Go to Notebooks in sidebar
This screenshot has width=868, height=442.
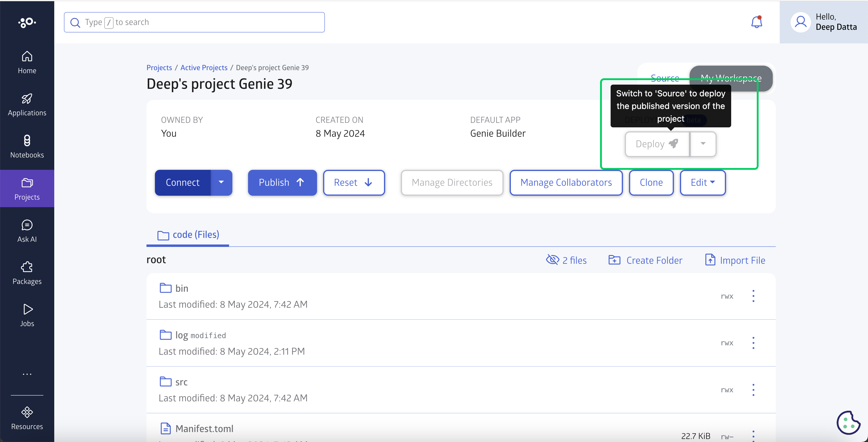coord(27,147)
